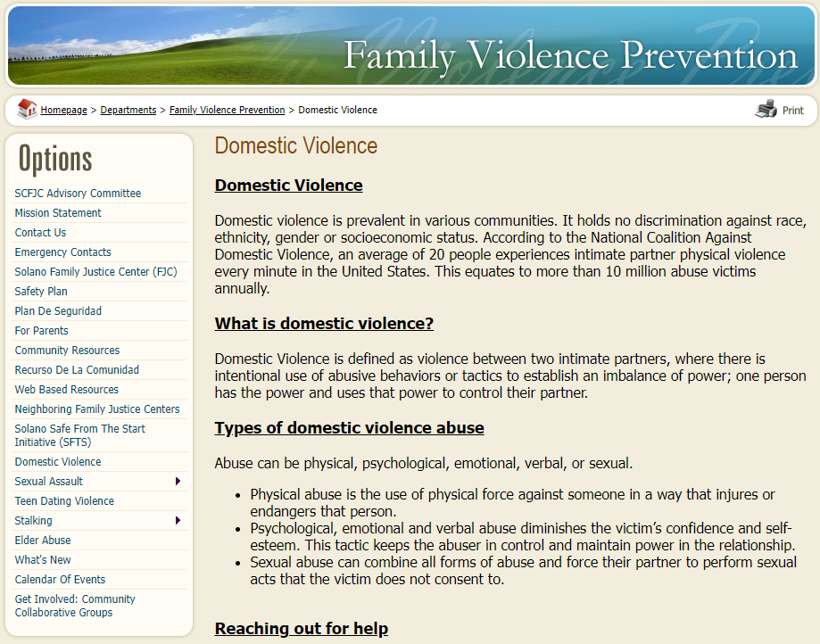
Task: Click the 'Psychological, emotional and verbal abuse' bullet
Action: [523, 537]
